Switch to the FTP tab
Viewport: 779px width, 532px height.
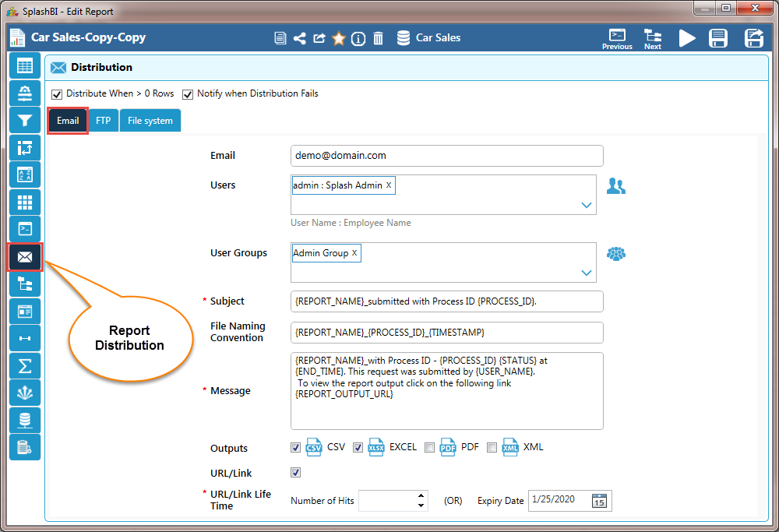[103, 121]
